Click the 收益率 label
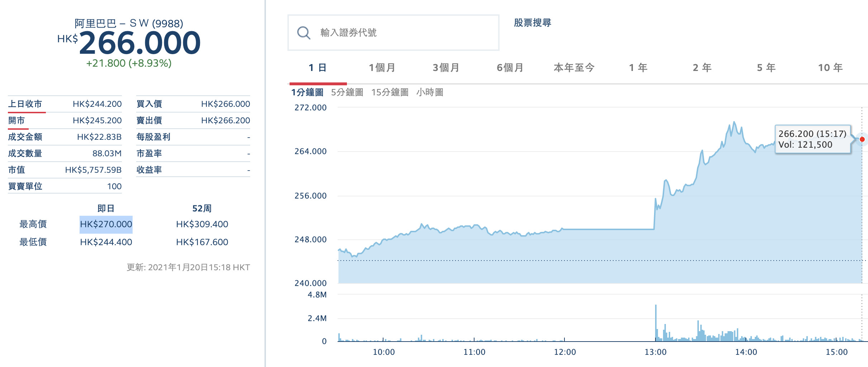The height and width of the screenshot is (367, 868). click(149, 170)
